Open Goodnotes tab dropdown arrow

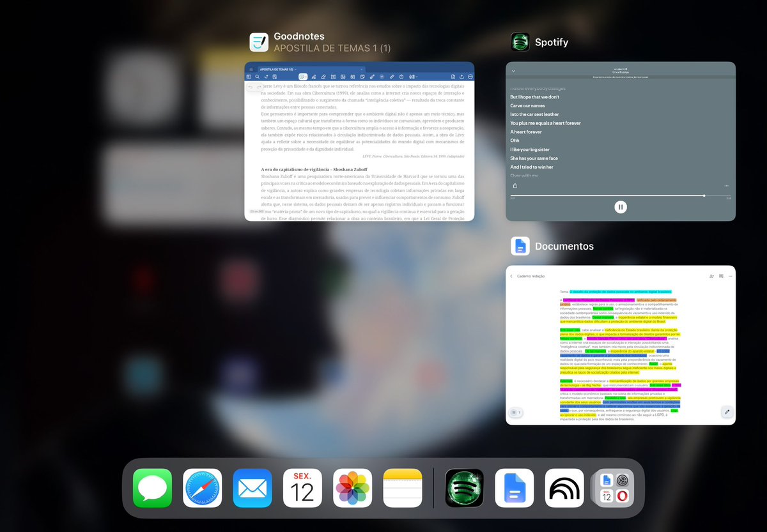pyautogui.click(x=296, y=70)
